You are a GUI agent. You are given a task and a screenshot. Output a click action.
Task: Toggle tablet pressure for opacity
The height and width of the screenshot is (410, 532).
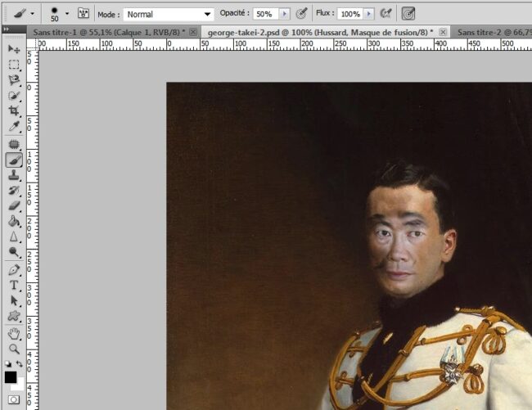(302, 14)
